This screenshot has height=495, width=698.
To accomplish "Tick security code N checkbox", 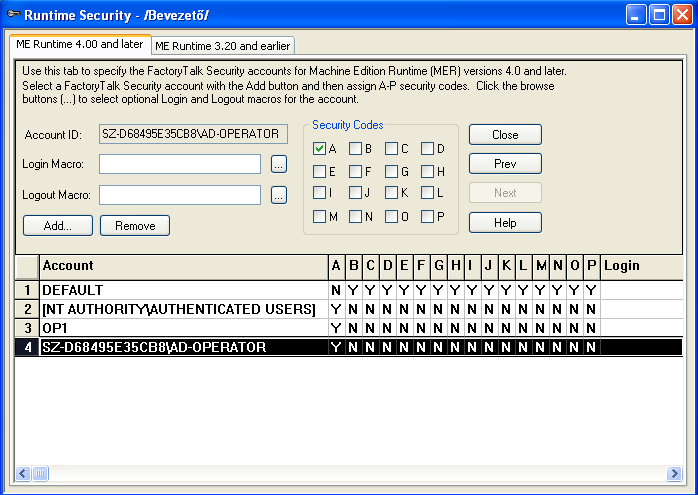I will click(355, 217).
